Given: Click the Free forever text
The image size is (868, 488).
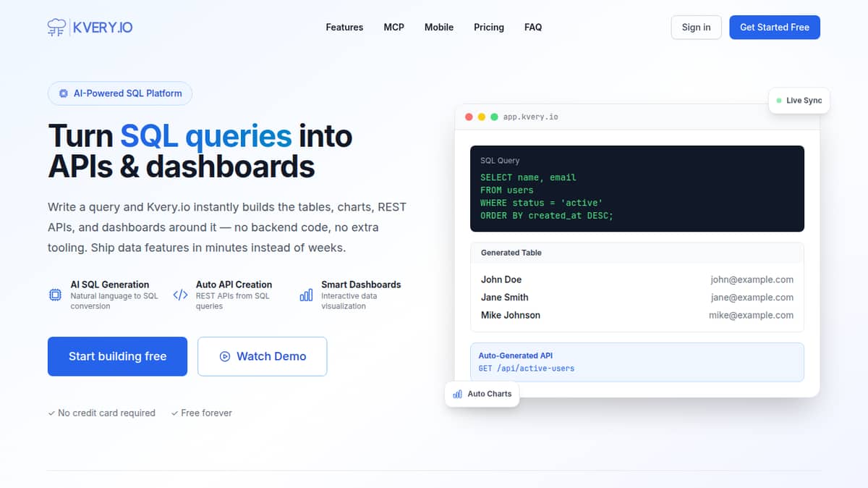Looking at the screenshot, I should 206,413.
